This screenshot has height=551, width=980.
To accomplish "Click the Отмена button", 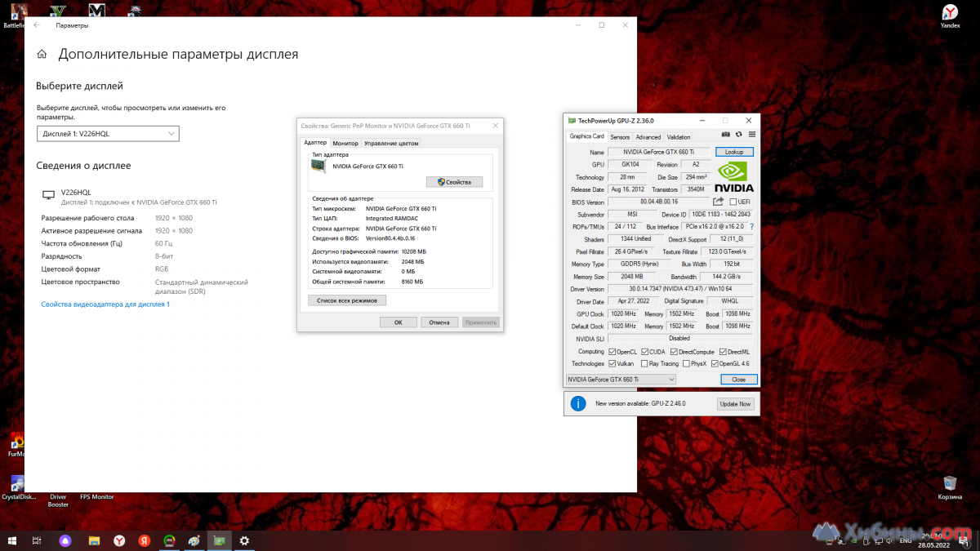I will (439, 322).
